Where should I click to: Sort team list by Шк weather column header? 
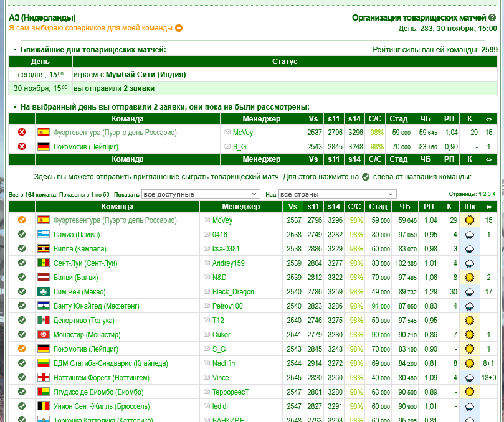point(470,207)
